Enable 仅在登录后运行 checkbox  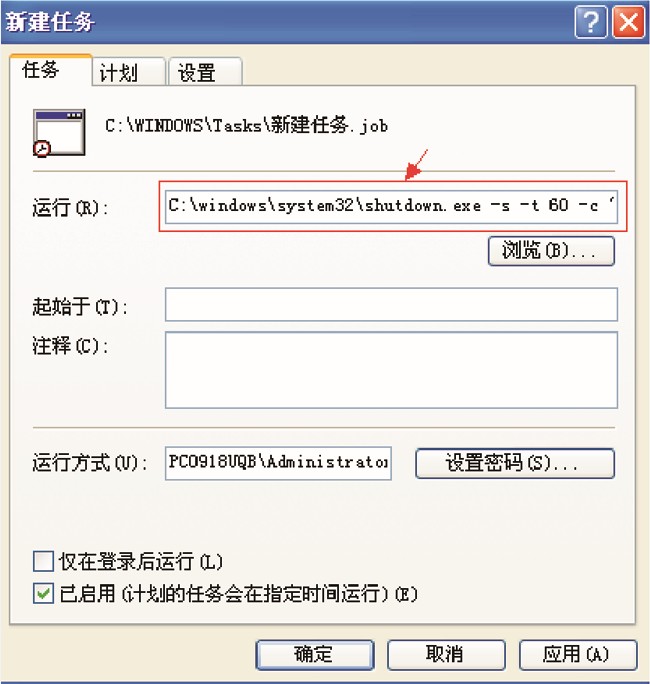(44, 561)
